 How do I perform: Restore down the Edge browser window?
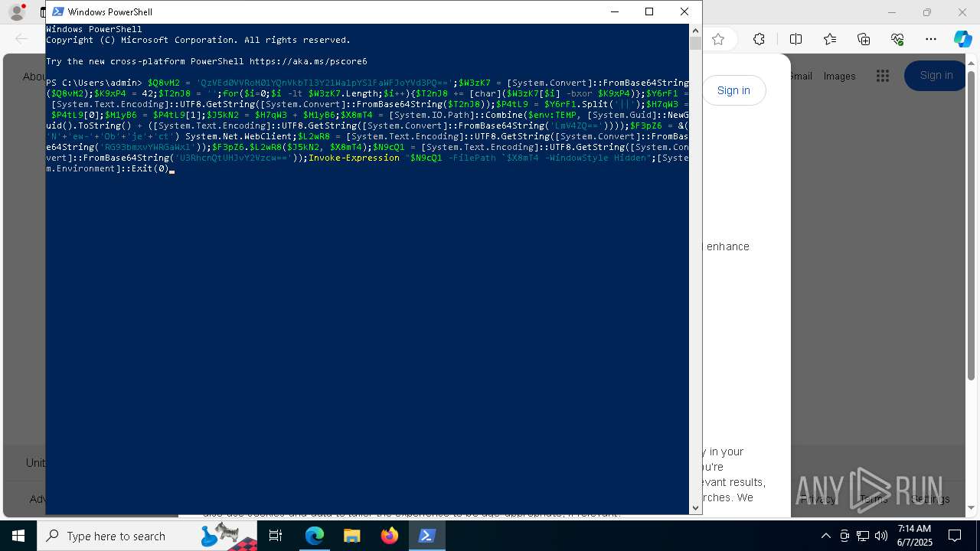click(x=927, y=12)
